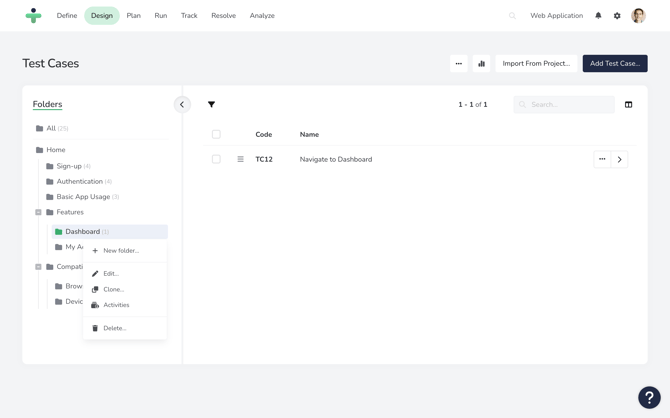Open the filter funnel icon
Viewport: 670px width, 418px height.
click(x=211, y=104)
